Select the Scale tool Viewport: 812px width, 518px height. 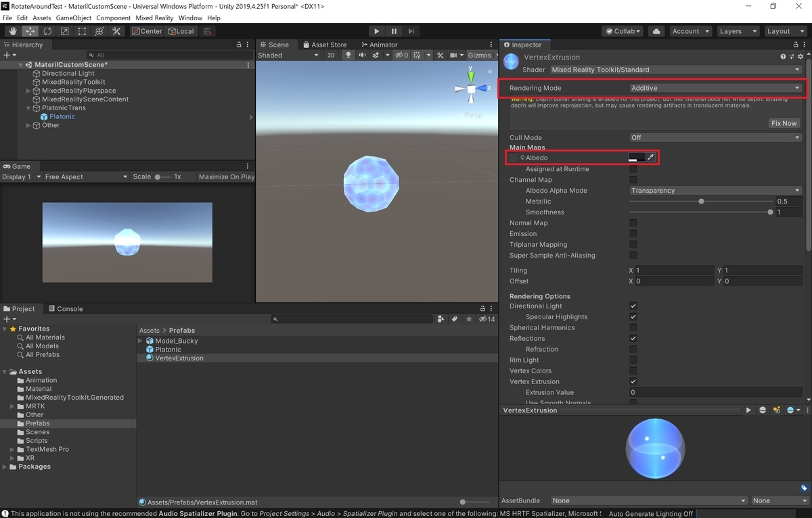[x=65, y=31]
